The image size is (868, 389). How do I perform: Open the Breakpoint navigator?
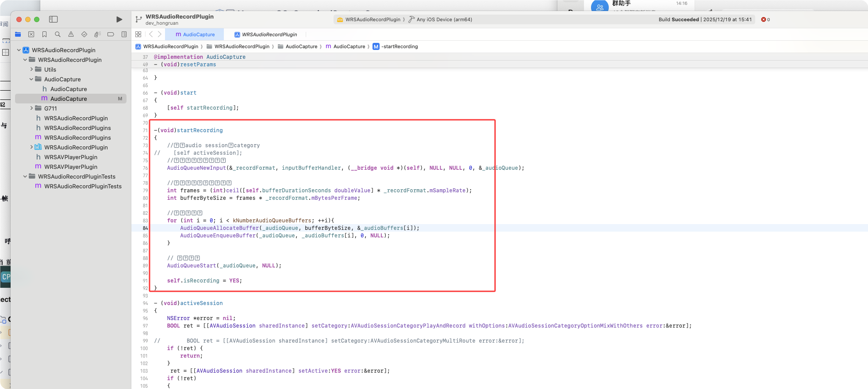pyautogui.click(x=111, y=34)
